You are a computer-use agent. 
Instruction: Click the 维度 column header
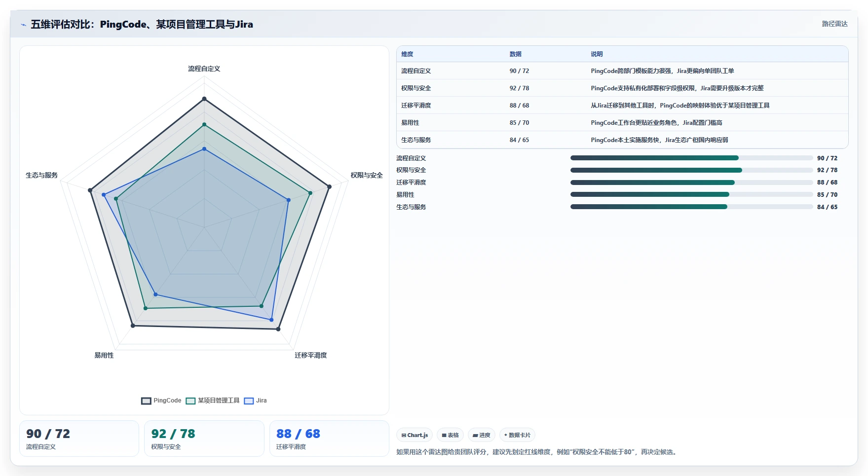pos(407,54)
